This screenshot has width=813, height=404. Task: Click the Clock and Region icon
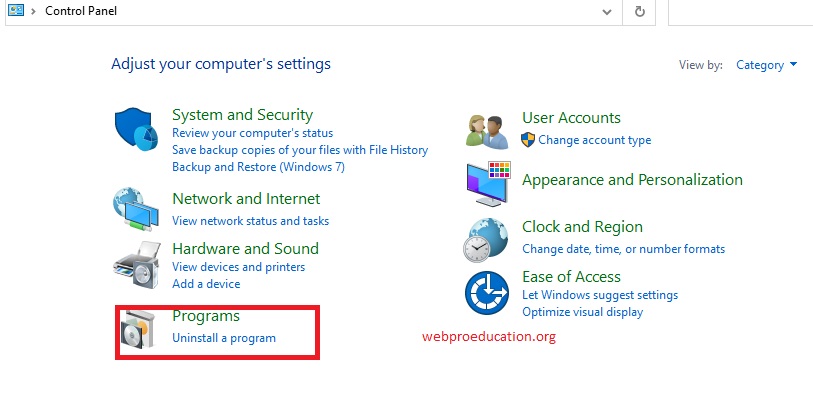click(487, 238)
